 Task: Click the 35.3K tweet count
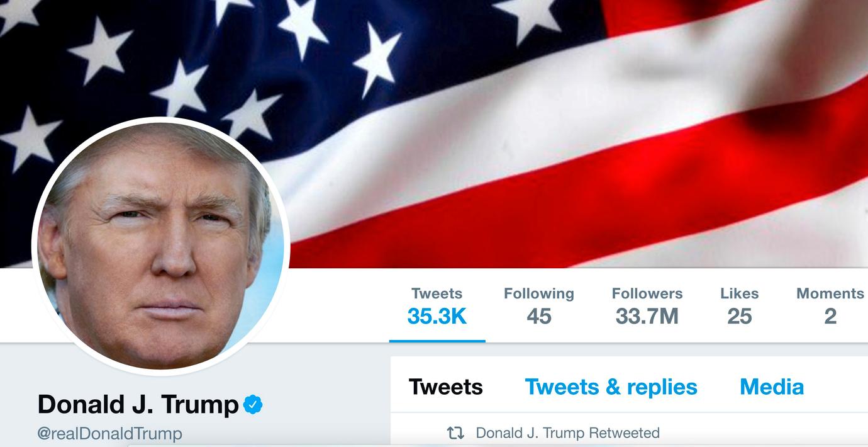[x=437, y=316]
